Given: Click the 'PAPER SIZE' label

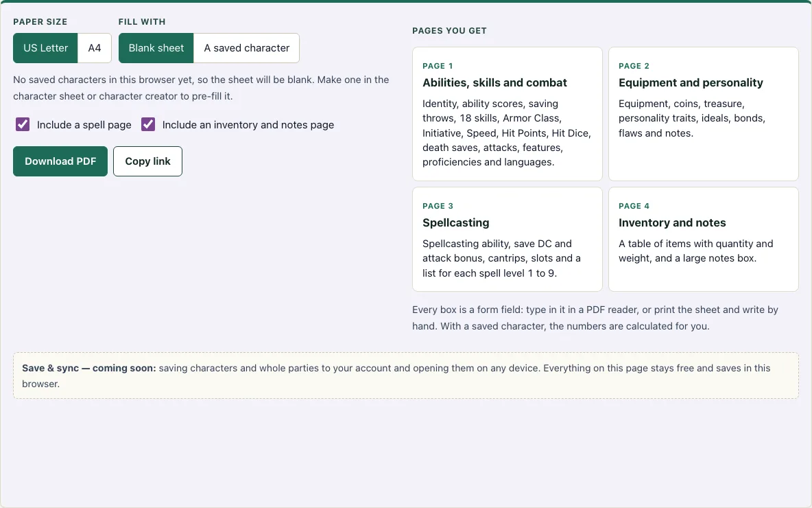Looking at the screenshot, I should (40, 22).
